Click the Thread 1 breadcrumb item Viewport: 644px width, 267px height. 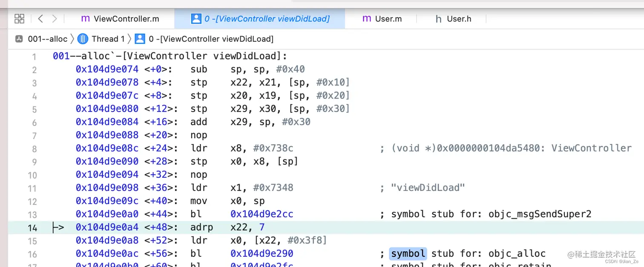point(108,39)
